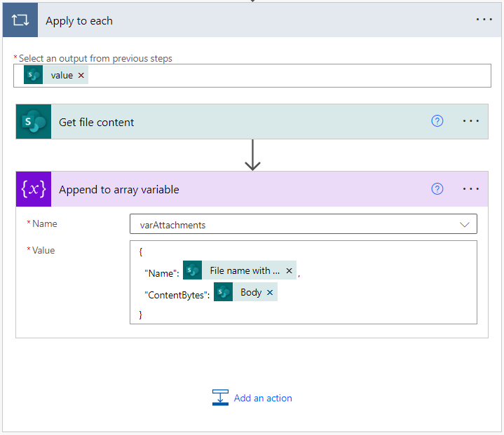The image size is (504, 435).
Task: Expand the varAttachments Name dropdown
Action: pos(464,224)
